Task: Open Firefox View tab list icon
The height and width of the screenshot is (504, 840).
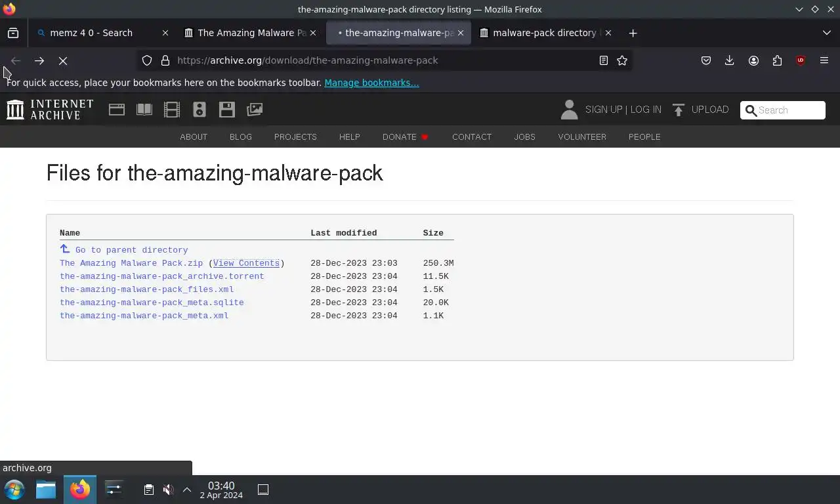Action: pyautogui.click(x=13, y=33)
